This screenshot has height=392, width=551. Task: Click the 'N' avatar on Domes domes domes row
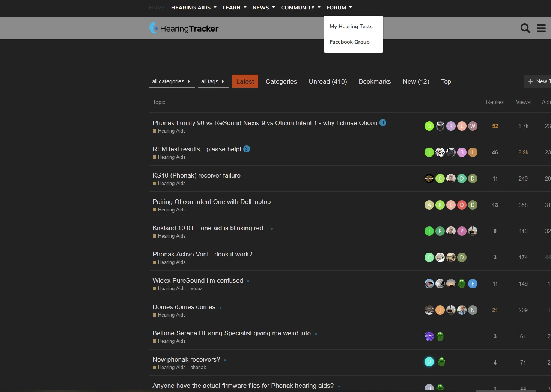473,310
